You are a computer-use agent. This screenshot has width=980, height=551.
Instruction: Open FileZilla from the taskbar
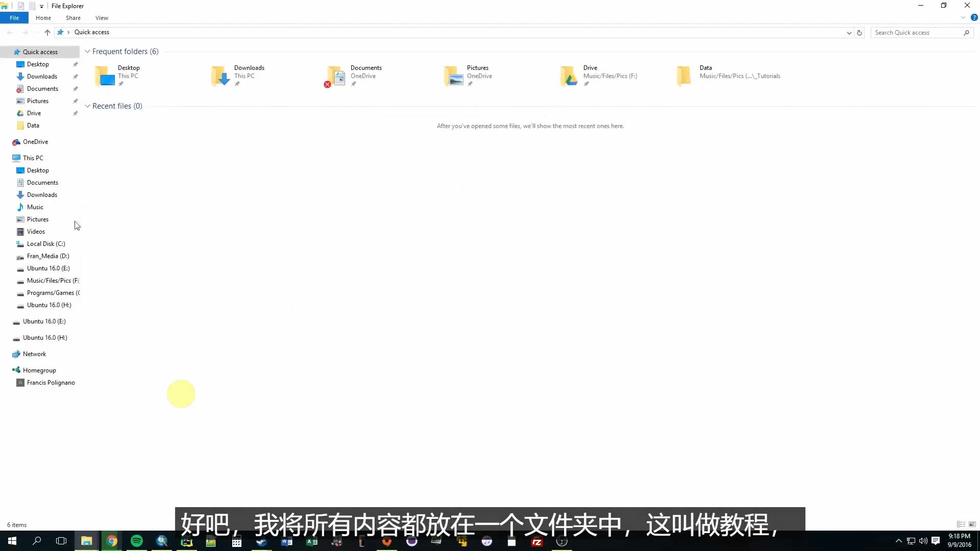[x=537, y=541]
